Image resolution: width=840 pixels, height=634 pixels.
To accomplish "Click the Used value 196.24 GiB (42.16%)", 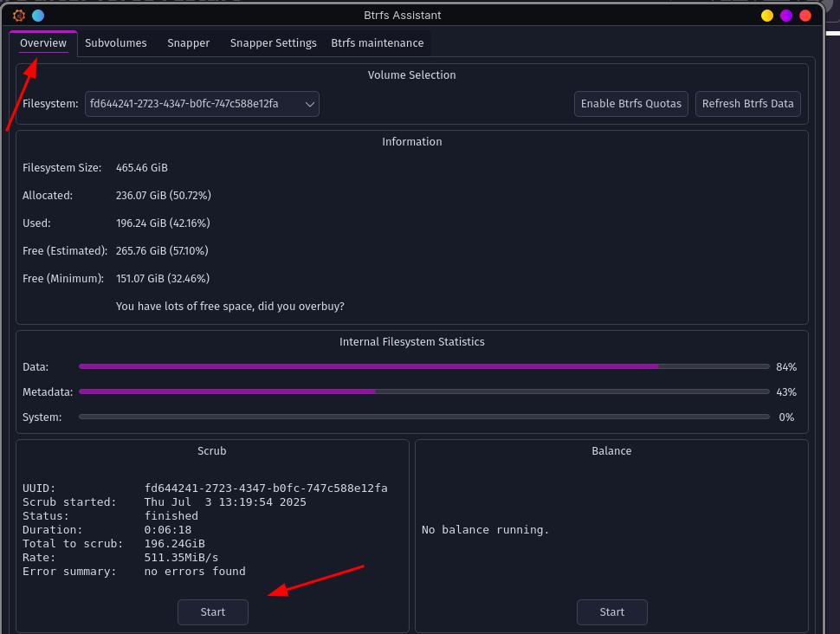I will (163, 223).
